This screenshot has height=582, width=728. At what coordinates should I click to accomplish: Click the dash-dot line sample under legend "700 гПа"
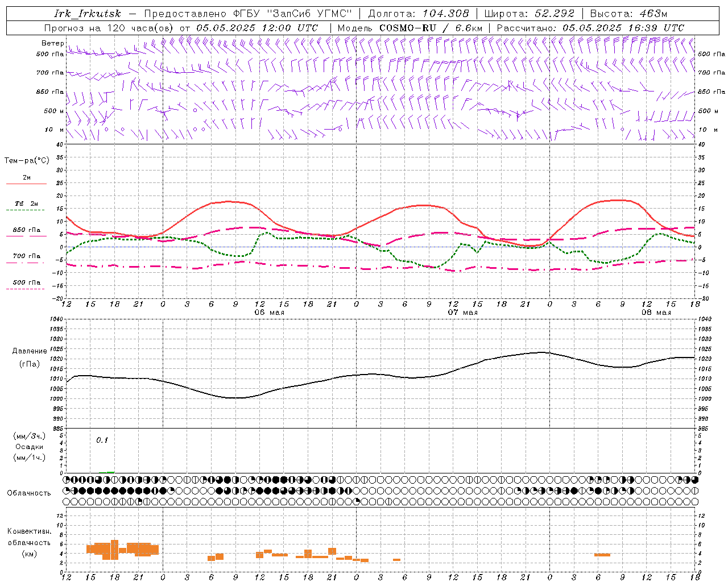[x=26, y=263]
